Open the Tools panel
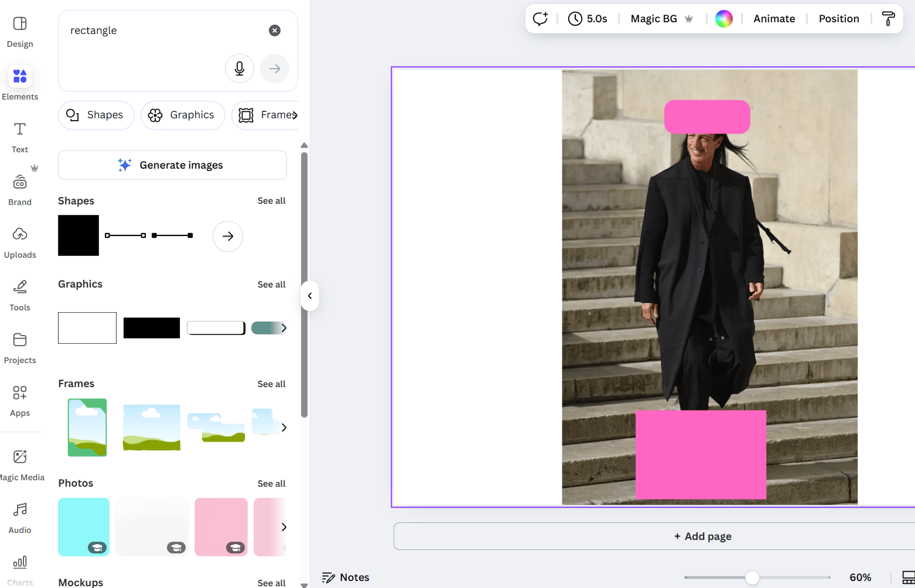This screenshot has height=588, width=915. [20, 295]
